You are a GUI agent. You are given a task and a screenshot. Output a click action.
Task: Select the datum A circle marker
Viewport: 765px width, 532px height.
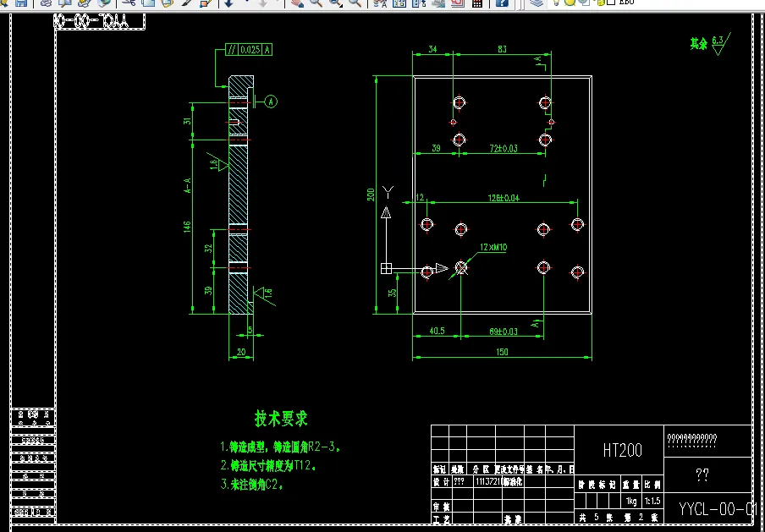272,101
